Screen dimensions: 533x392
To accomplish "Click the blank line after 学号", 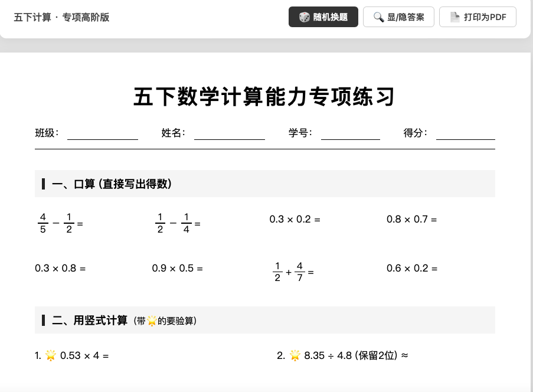I will [x=350, y=133].
